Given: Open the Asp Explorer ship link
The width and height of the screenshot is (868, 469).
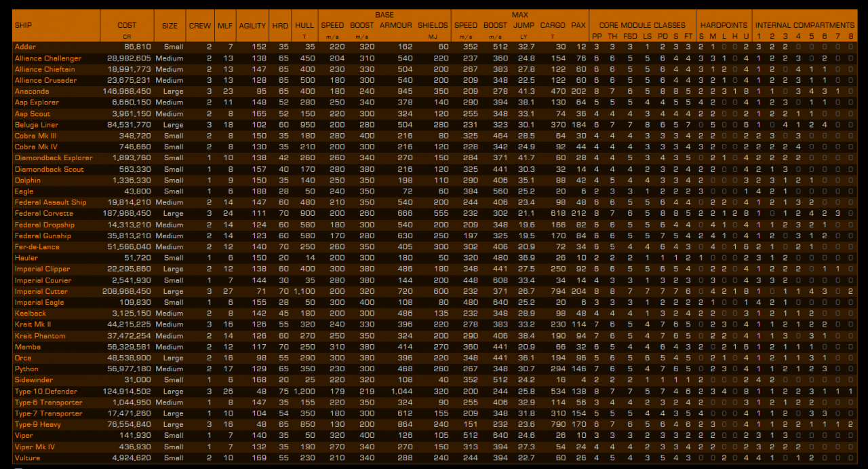Looking at the screenshot, I should [x=37, y=102].
